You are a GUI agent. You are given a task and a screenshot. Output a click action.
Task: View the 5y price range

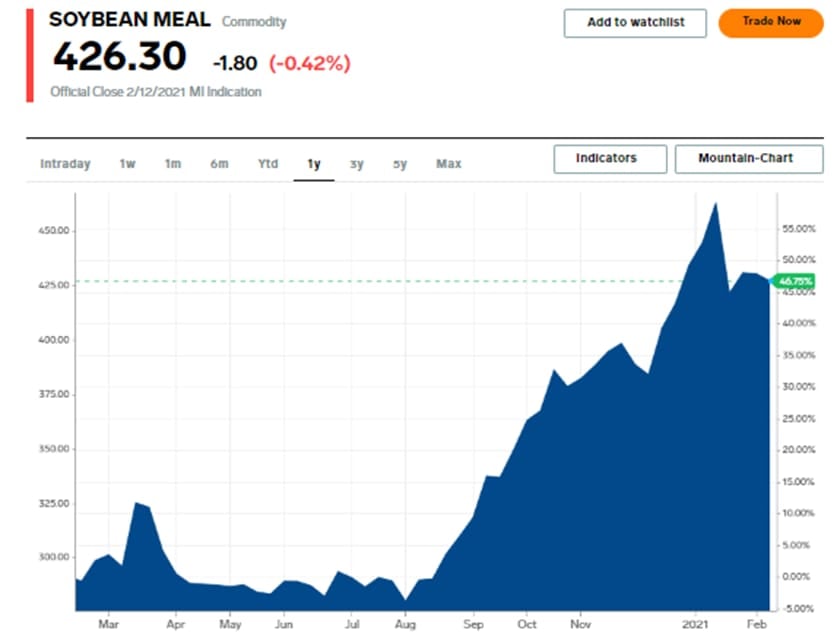click(400, 164)
